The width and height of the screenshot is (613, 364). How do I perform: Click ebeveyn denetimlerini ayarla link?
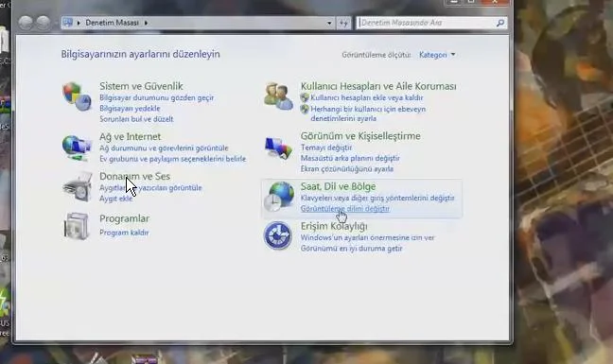368,113
